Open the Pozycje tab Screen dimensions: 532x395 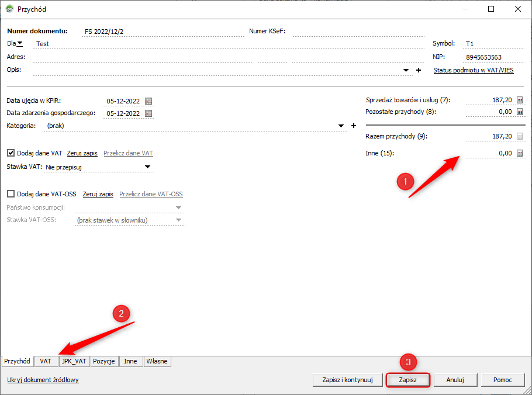104,361
